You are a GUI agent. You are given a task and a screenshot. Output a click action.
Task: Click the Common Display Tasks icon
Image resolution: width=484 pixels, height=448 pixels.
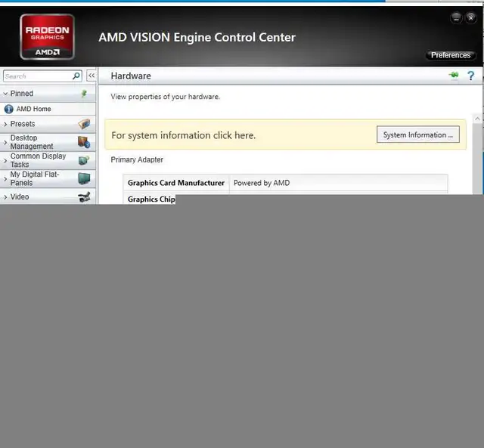click(x=84, y=160)
